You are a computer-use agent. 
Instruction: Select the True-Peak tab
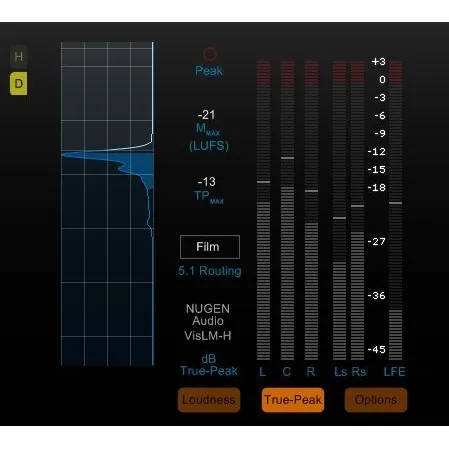(x=293, y=400)
